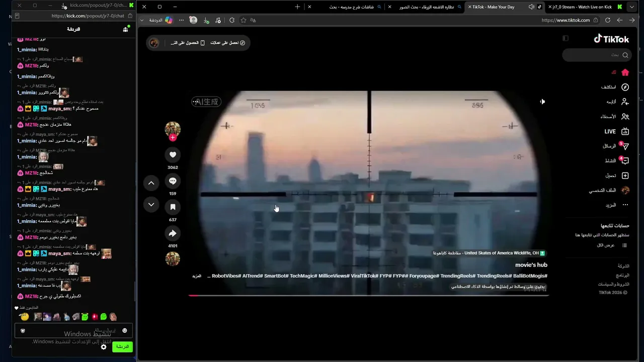Screen dimensions: 644x362
Task: Open downloads in Kick chat window
Action: (x=64, y=6)
